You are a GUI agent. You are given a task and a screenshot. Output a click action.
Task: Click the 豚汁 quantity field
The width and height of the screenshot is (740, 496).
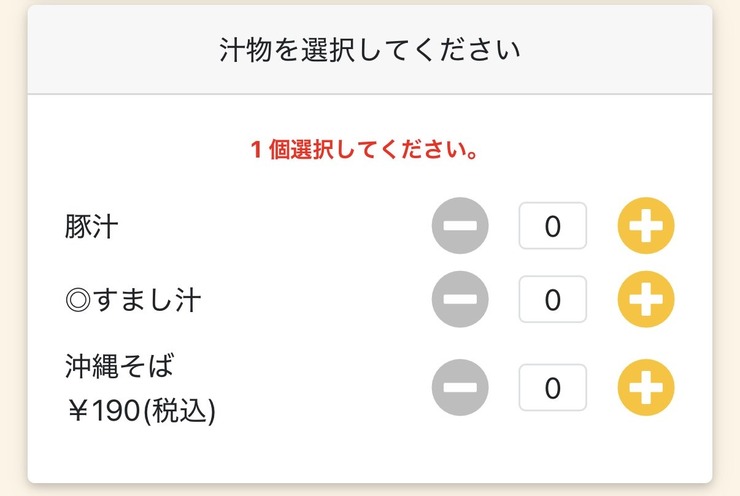(x=553, y=226)
